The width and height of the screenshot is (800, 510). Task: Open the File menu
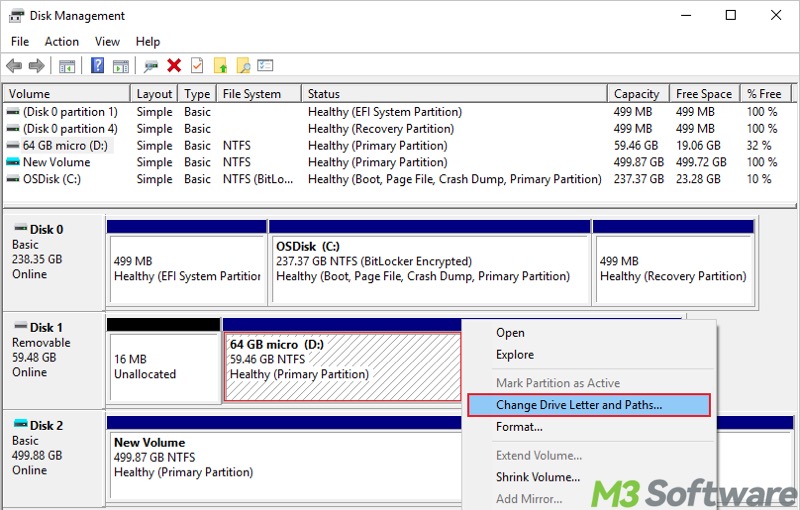(x=20, y=41)
